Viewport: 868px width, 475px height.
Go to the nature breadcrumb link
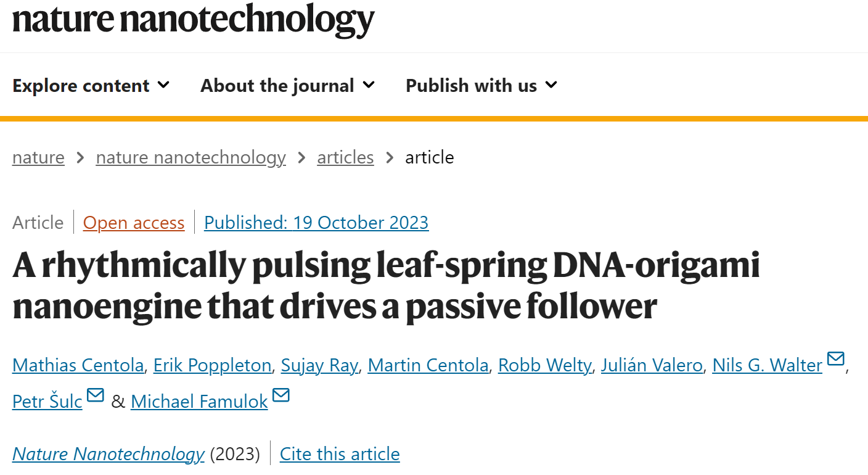coord(38,157)
